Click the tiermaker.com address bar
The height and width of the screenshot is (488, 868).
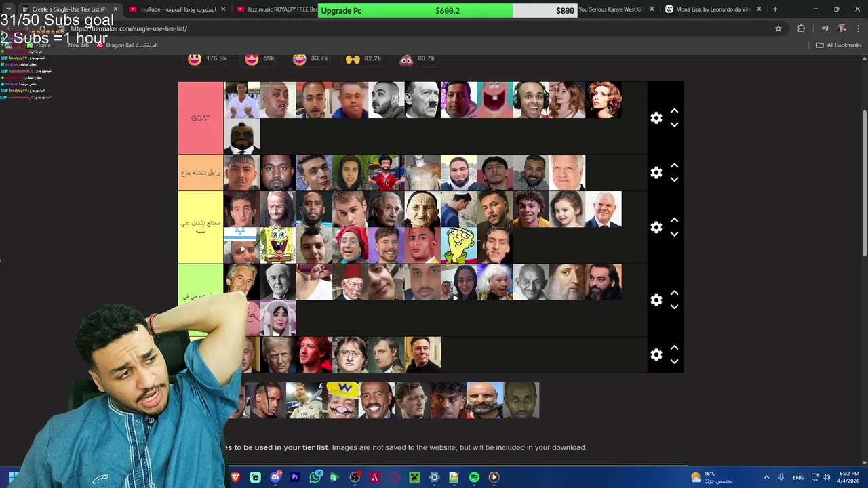coord(407,28)
